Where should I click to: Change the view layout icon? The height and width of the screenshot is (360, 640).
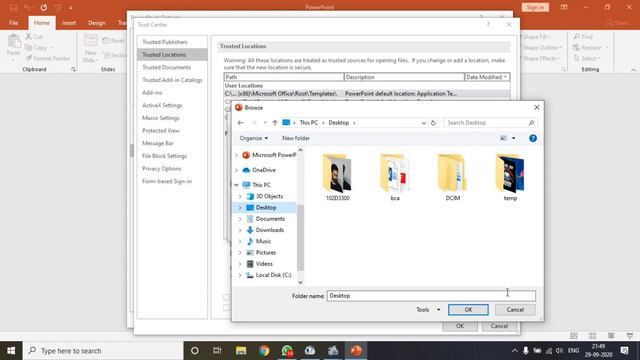point(503,138)
